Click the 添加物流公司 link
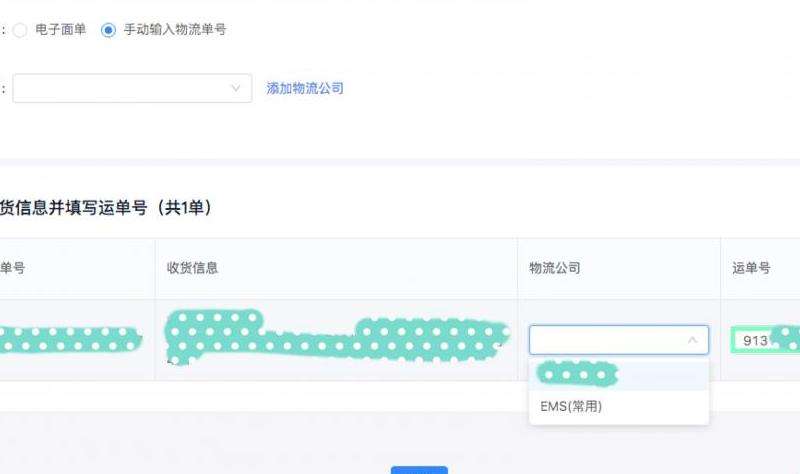Viewport: 800px width, 474px height. 305,88
